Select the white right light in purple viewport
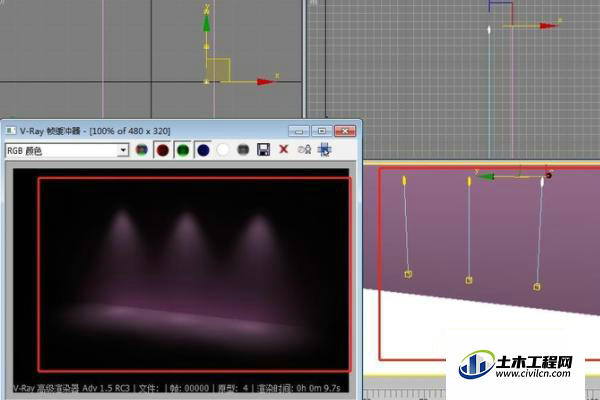600x400 pixels. coord(542,182)
